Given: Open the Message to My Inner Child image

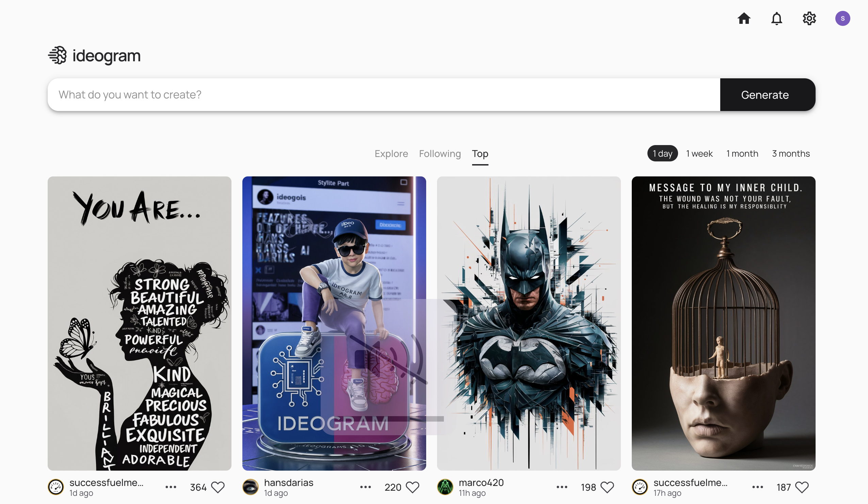Looking at the screenshot, I should point(723,324).
